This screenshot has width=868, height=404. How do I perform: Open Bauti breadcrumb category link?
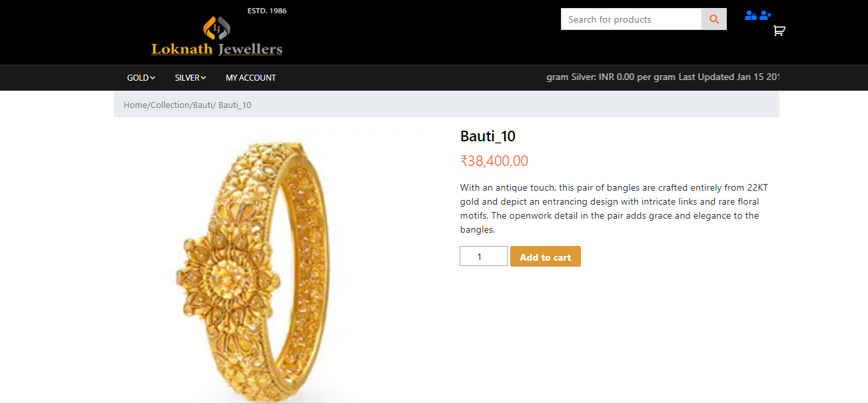pyautogui.click(x=203, y=105)
